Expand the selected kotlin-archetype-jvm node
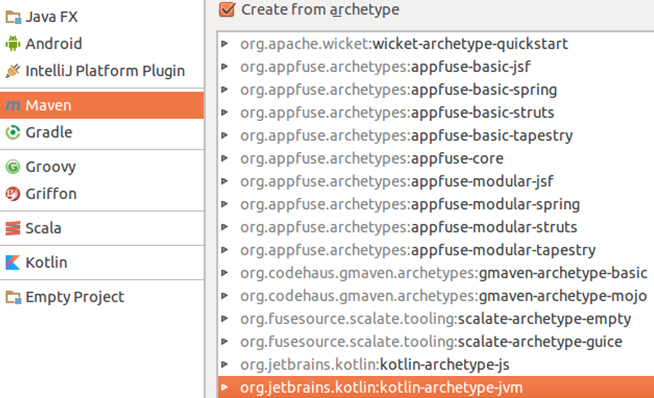 tap(224, 388)
